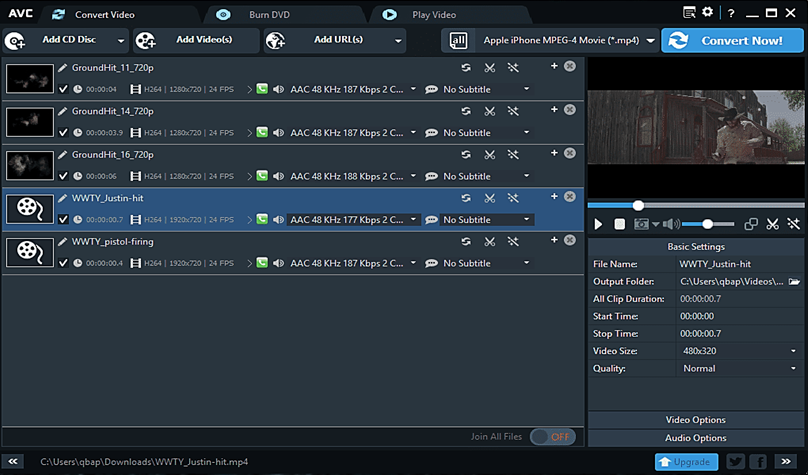This screenshot has width=808, height=475.
Task: Open the Video Size dropdown showing 480x320
Action: tap(740, 351)
